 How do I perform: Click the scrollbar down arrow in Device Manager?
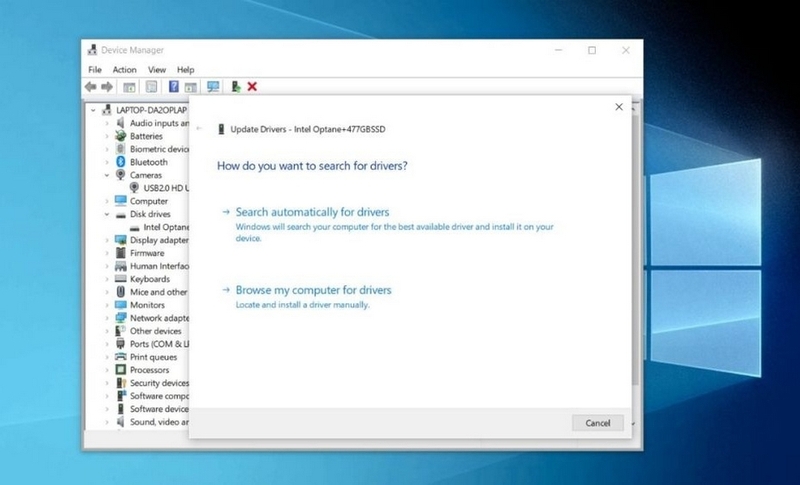click(635, 423)
